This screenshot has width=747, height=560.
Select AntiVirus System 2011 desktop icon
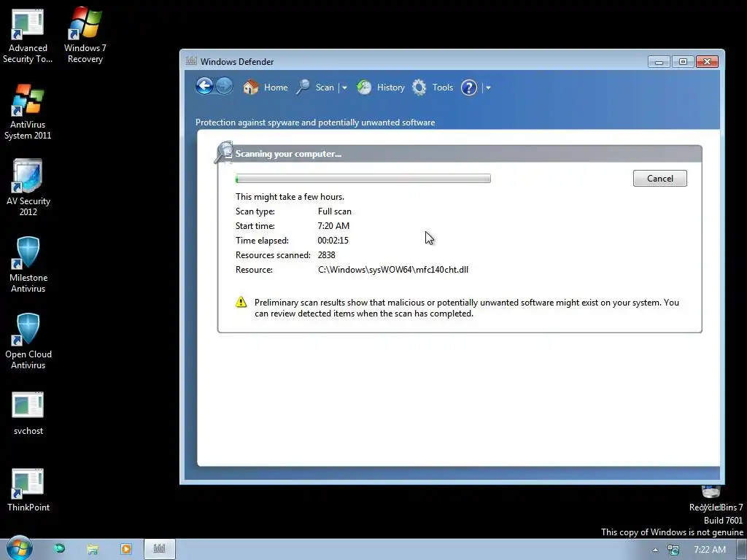click(28, 112)
